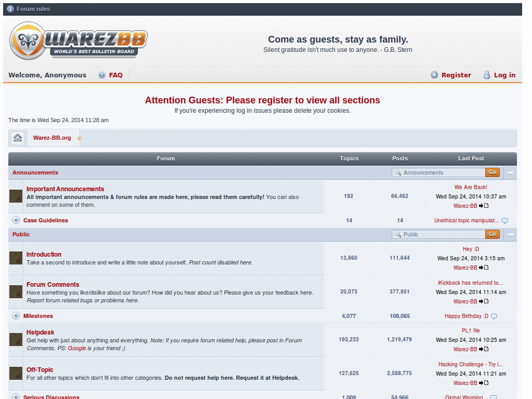Open Warez-BB author link in Helpdesk row
Viewport: 532px width, 399px height.
[465, 349]
